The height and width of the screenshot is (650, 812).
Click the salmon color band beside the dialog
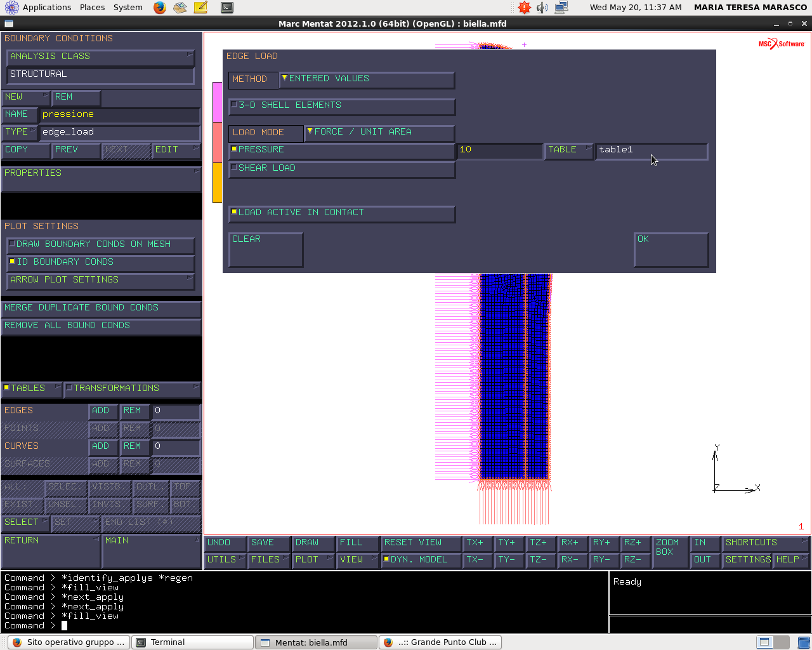coord(217,143)
